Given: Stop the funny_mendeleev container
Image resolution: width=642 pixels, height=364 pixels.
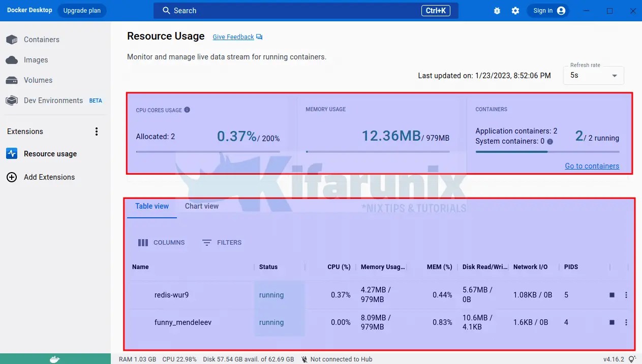Looking at the screenshot, I should point(612,322).
